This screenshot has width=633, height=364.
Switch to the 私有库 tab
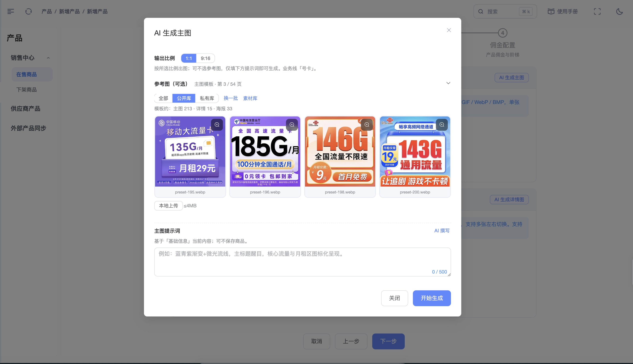(x=206, y=98)
